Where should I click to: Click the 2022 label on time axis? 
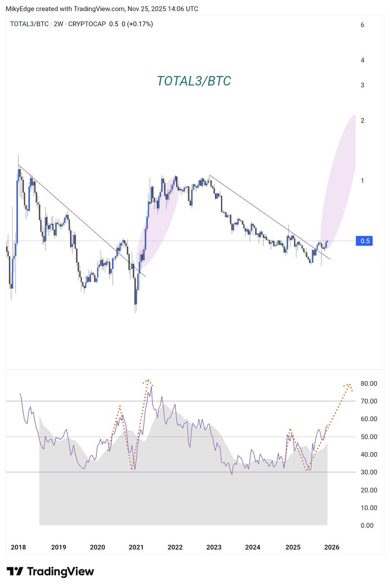point(175,546)
